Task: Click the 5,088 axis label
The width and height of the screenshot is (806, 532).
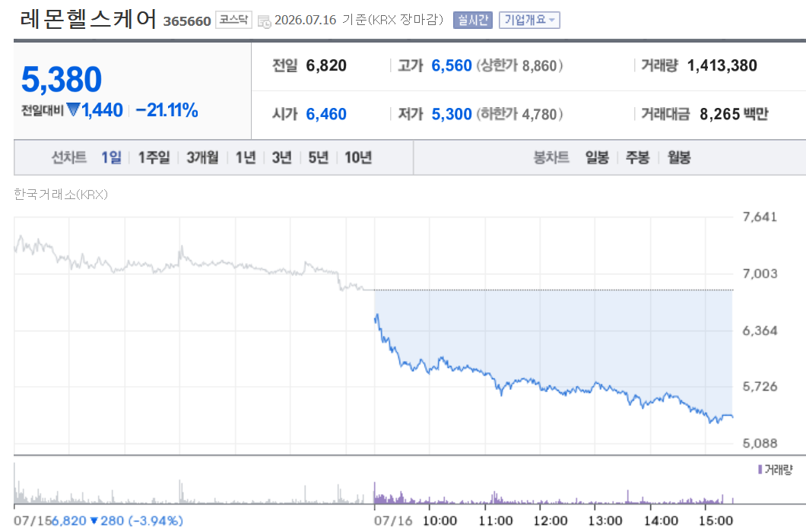Action: click(x=760, y=443)
